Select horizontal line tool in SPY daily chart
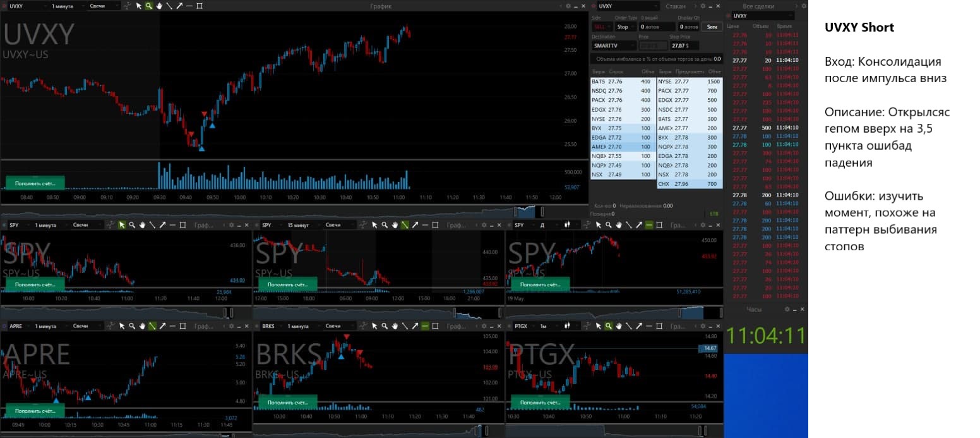Image resolution: width=980 pixels, height=438 pixels. [x=649, y=224]
